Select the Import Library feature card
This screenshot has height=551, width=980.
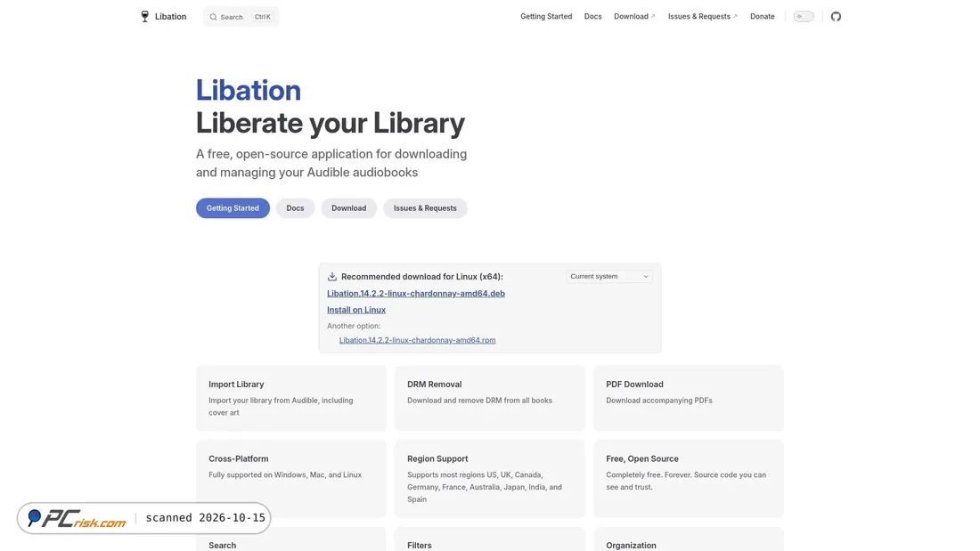[x=291, y=398]
